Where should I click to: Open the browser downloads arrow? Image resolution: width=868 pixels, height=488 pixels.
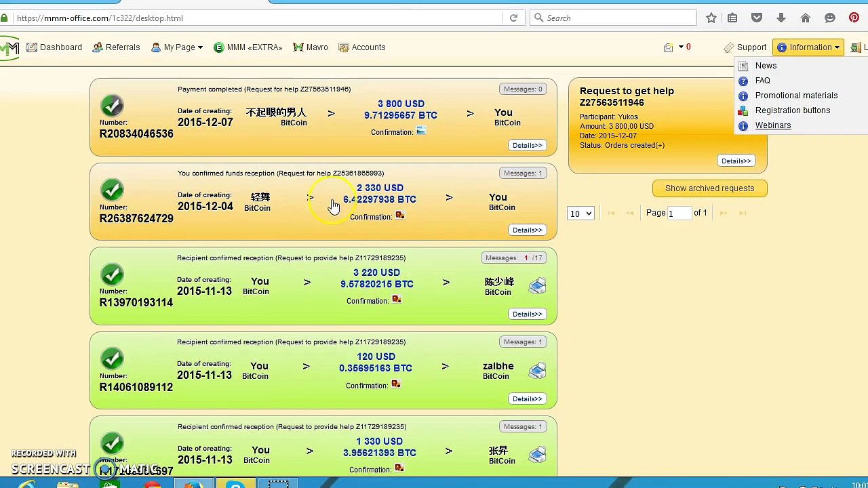(x=781, y=18)
